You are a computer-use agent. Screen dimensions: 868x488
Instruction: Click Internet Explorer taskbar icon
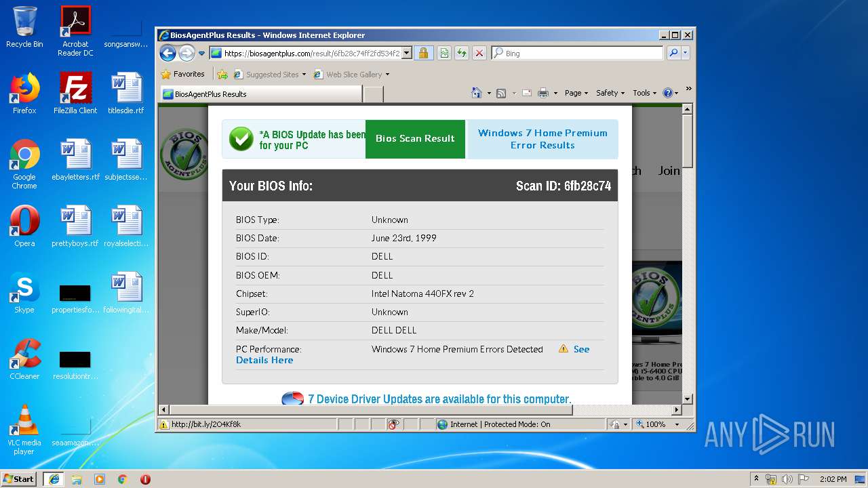(x=54, y=479)
